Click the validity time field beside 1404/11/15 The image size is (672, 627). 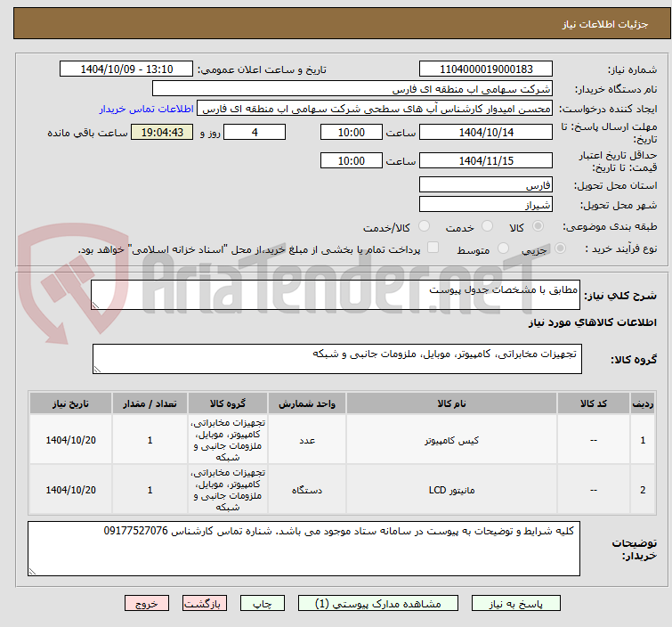click(x=351, y=161)
